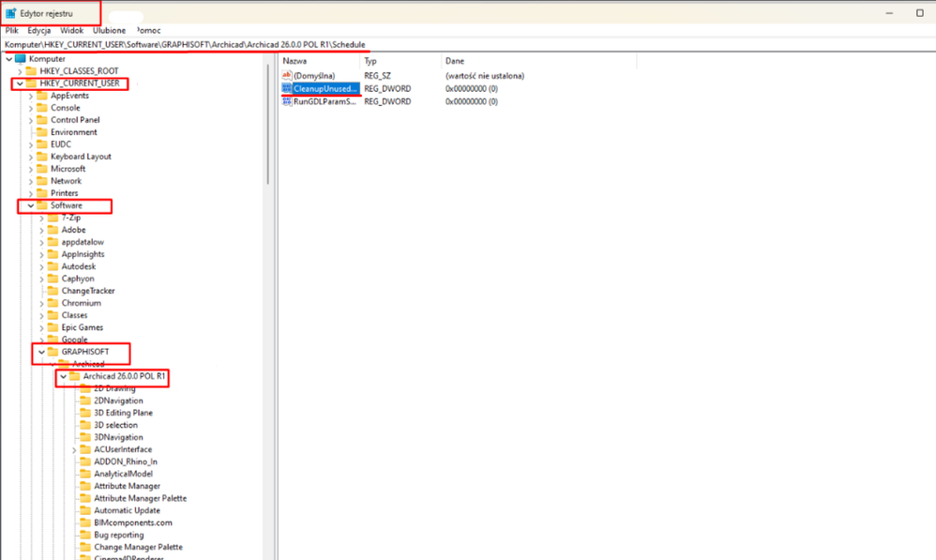Select the 2DNavigation key
This screenshot has width=936, height=560.
click(118, 401)
